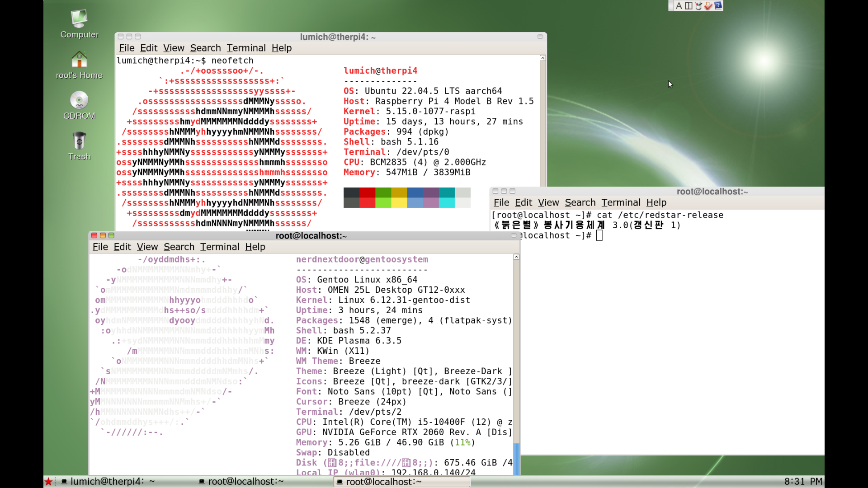Viewport: 868px width, 488px height.
Task: Click the terminal icon beside lumich@therpi4 in the taskbar
Action: point(64,482)
